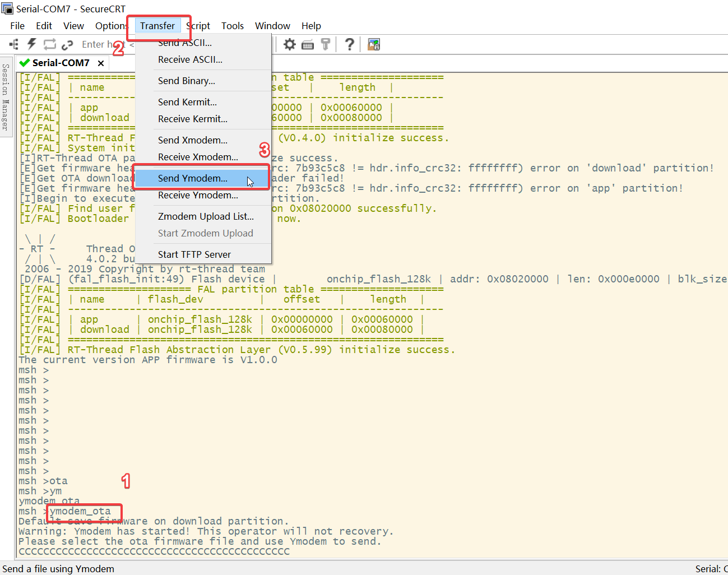Open the File menu
728x575 pixels.
(17, 26)
